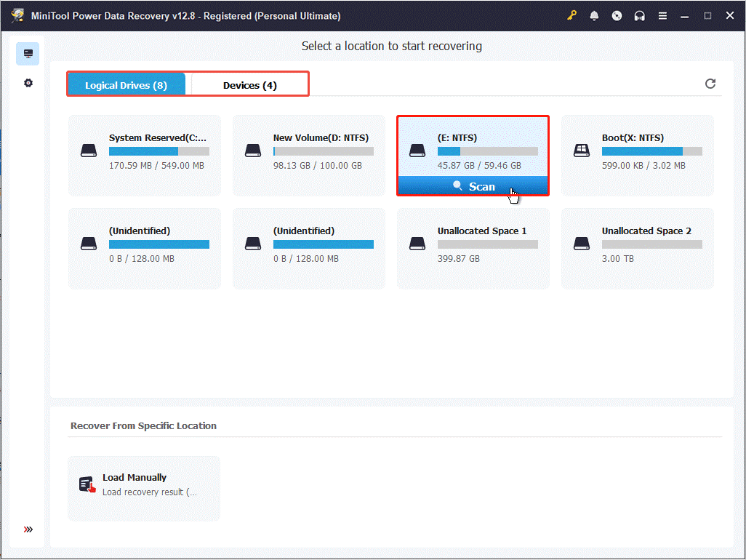Open the bootable media disc icon
The image size is (746, 560).
(x=617, y=15)
